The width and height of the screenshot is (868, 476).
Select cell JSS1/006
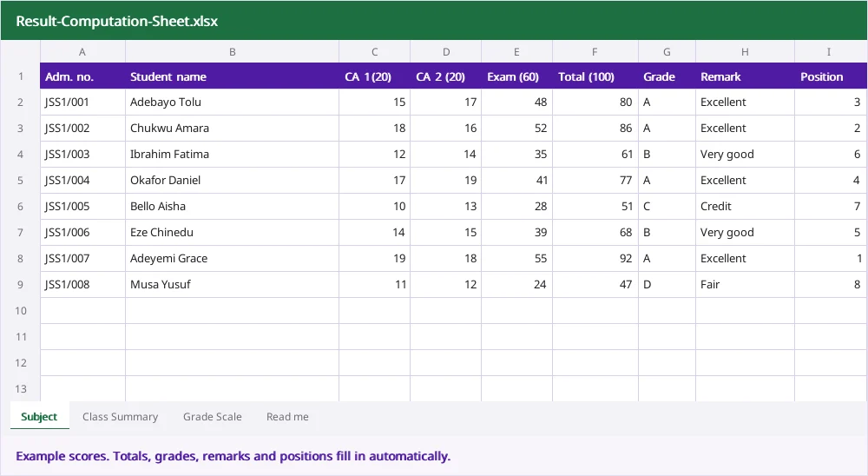point(82,232)
